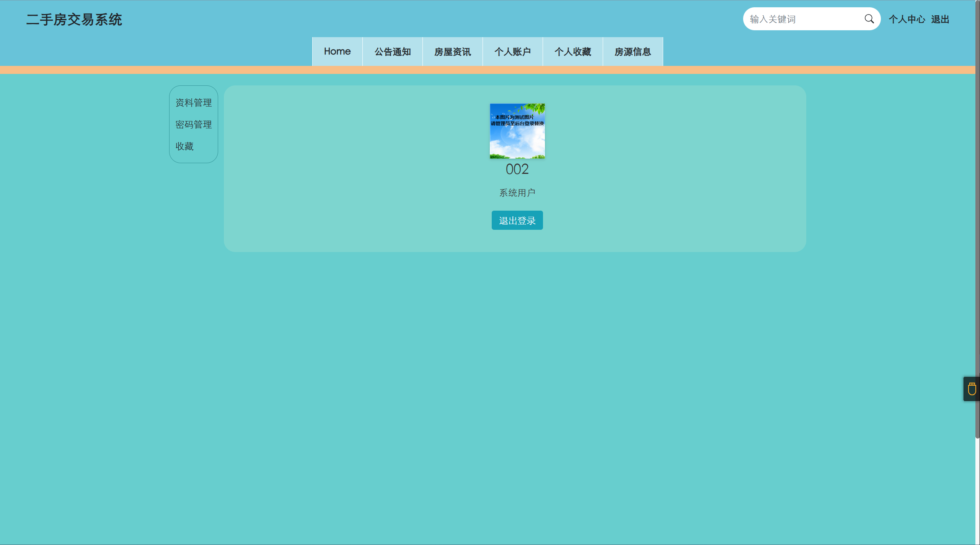Screen dimensions: 980x545
Task: Open the 个人收藏 navigation tab
Action: tap(573, 52)
